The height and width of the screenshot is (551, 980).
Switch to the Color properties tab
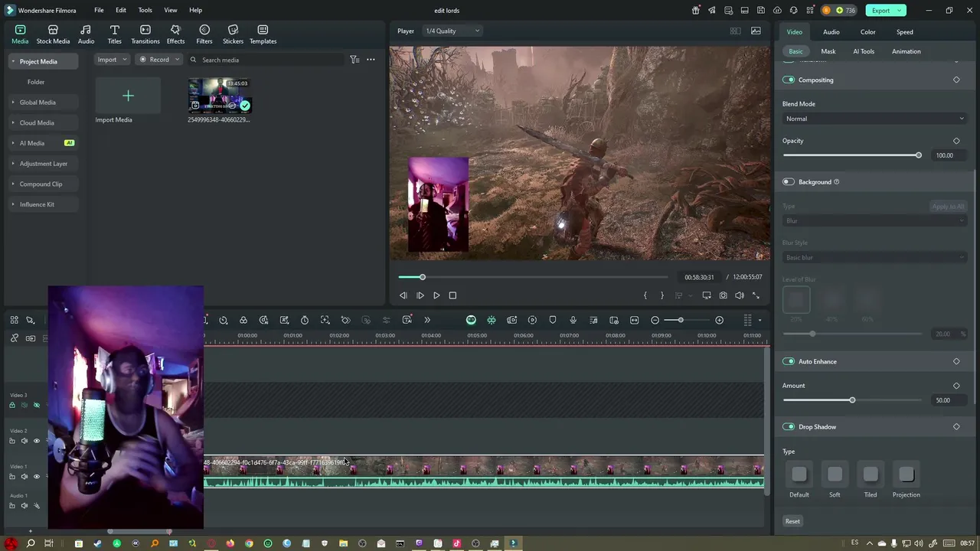pyautogui.click(x=867, y=32)
